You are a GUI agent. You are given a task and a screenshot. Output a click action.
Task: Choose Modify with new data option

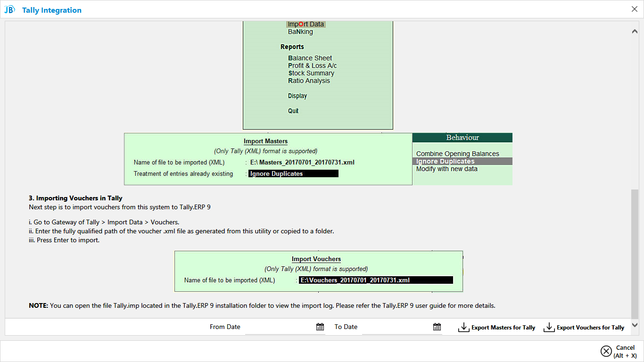click(446, 169)
